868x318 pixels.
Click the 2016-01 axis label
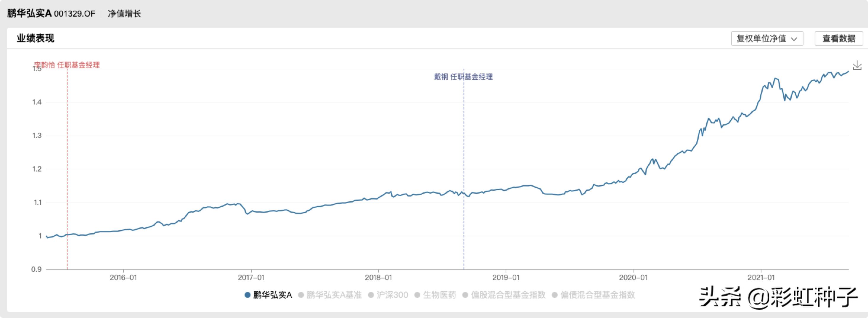point(123,277)
